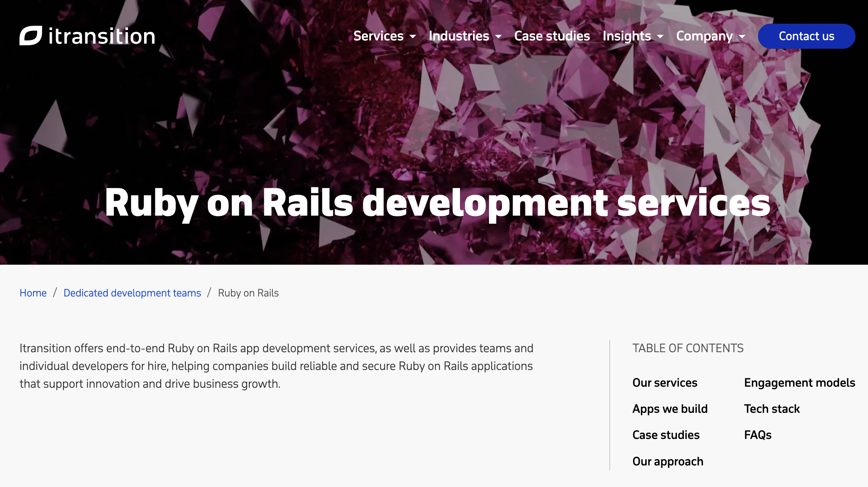The width and height of the screenshot is (868, 487).
Task: Follow the Home breadcrumb link
Action: click(x=33, y=293)
